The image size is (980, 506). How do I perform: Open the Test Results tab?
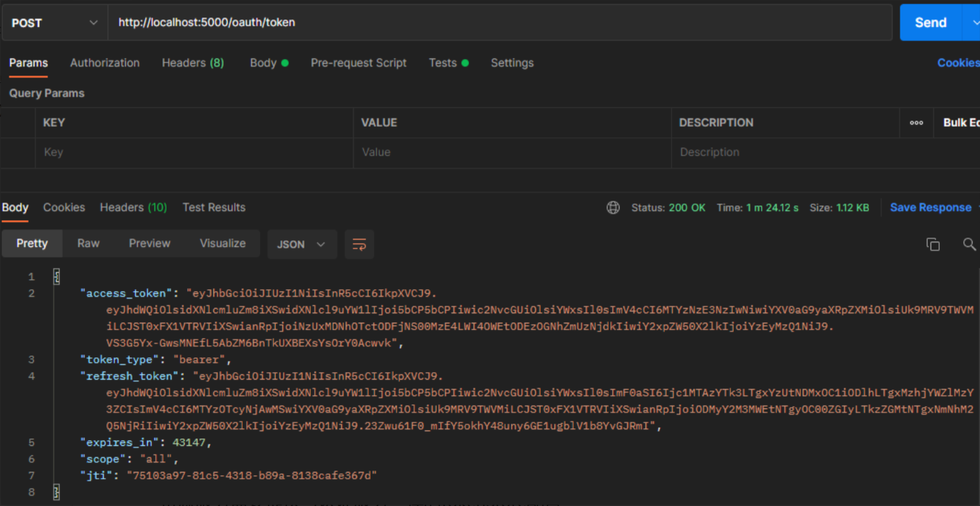coord(214,207)
